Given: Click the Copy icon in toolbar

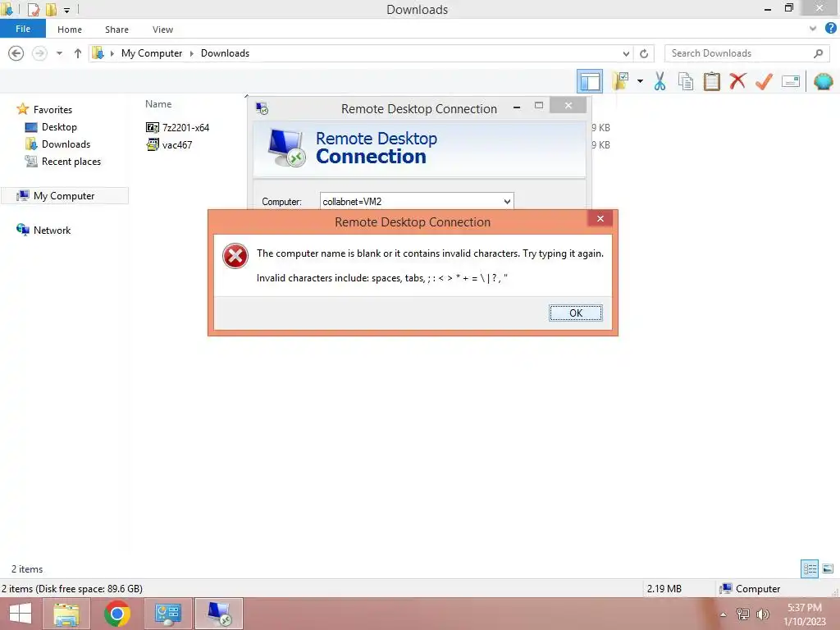Looking at the screenshot, I should (686, 81).
